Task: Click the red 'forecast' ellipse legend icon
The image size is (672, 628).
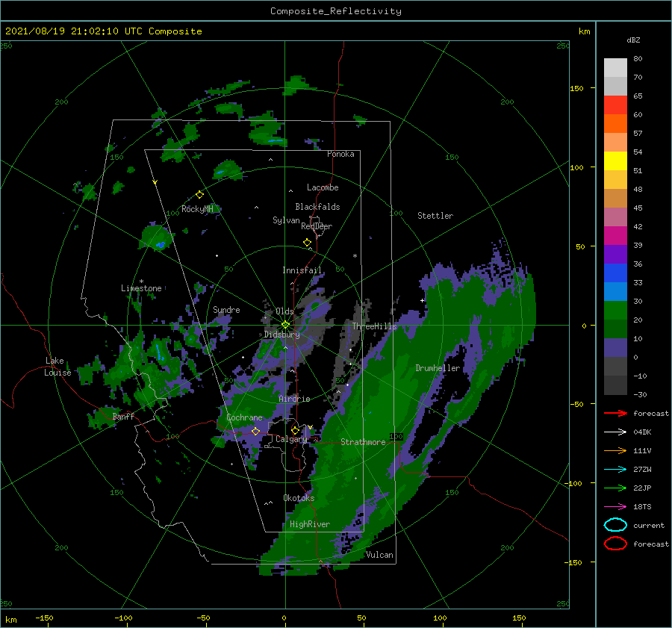Action: pyautogui.click(x=615, y=544)
